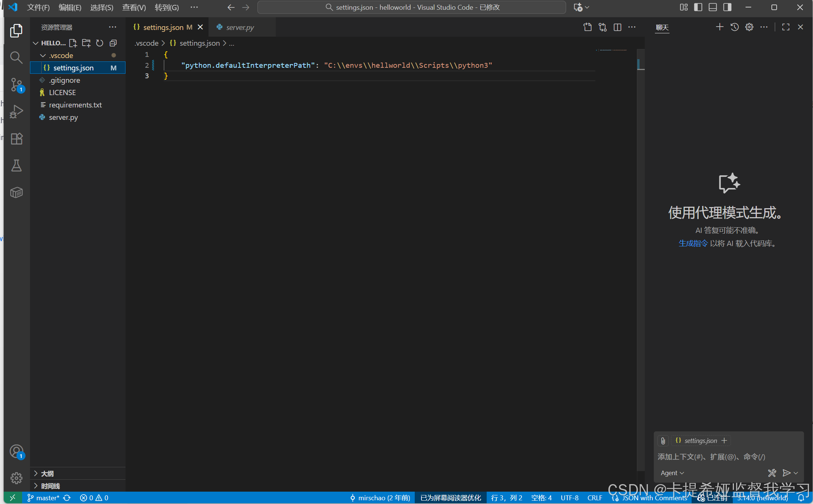The width and height of the screenshot is (813, 504).
Task: Split the editor to the right
Action: 617,27
